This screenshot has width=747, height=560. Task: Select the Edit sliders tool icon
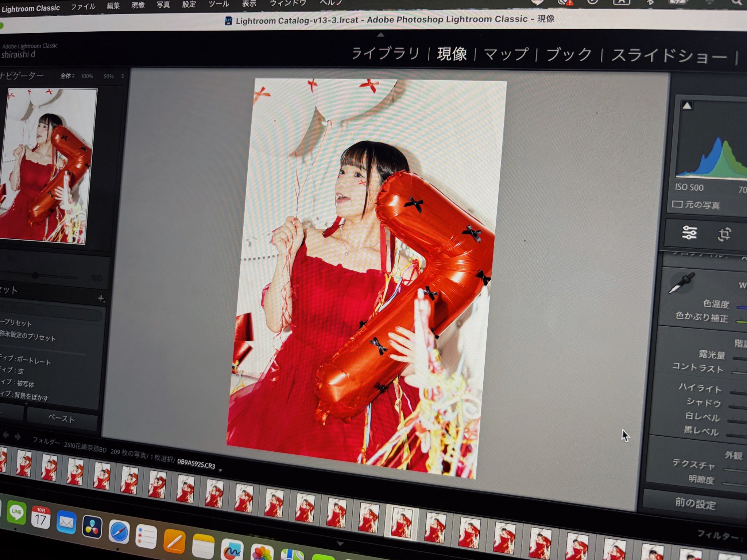point(689,232)
